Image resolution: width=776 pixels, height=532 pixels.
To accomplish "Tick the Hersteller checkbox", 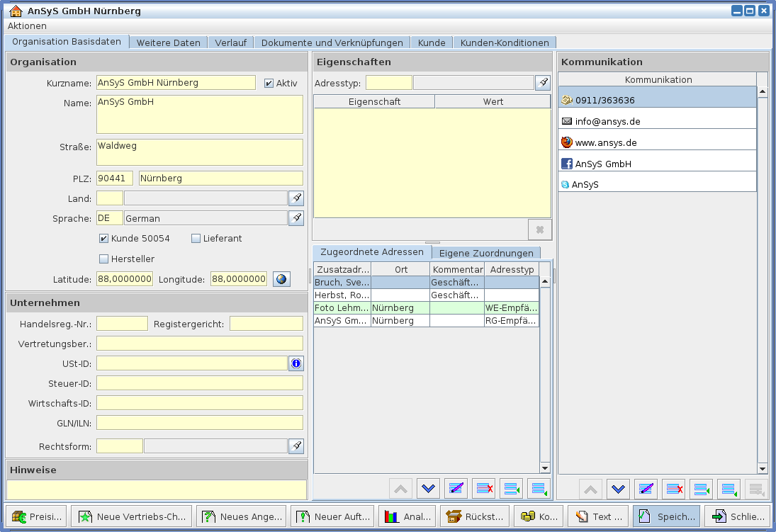I will point(104,259).
